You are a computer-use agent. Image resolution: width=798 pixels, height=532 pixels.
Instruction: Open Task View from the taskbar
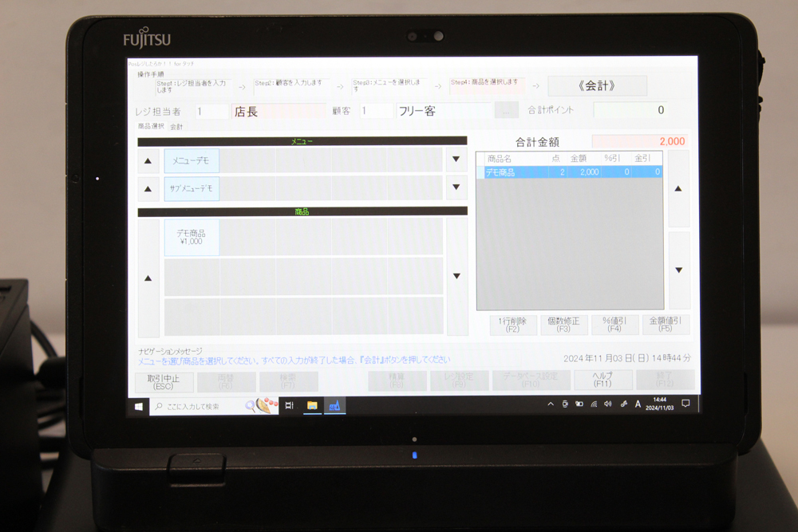[x=289, y=405]
